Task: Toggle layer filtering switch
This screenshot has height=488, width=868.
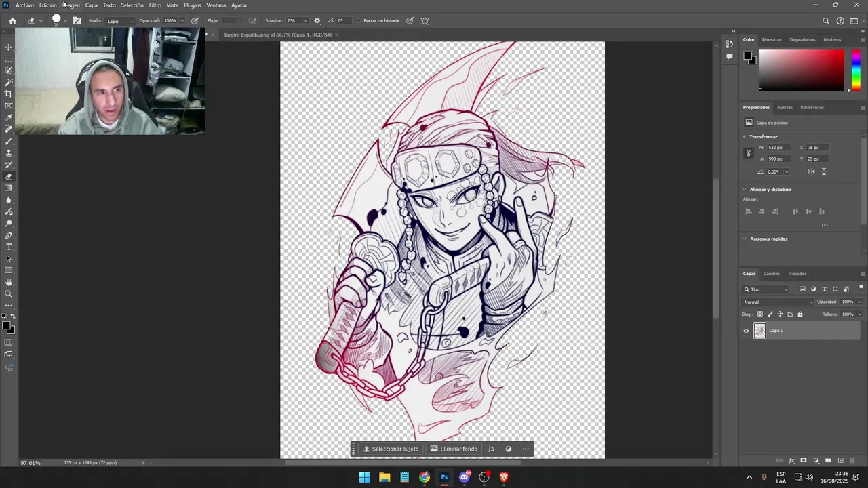Action: tap(861, 288)
